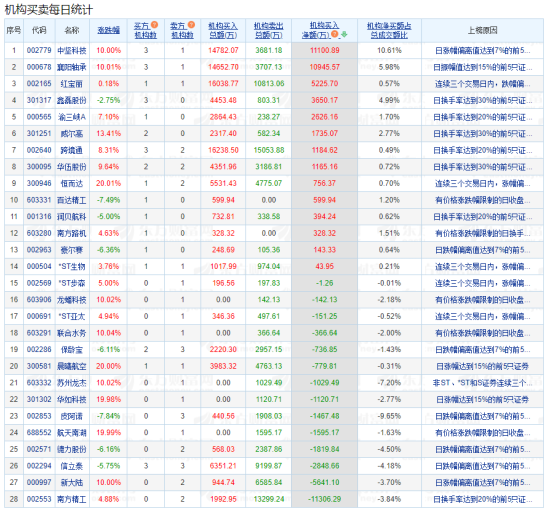The width and height of the screenshot is (550, 517).
Task: Sort by 机构净买额占总成交额比 header
Action: [389, 31]
